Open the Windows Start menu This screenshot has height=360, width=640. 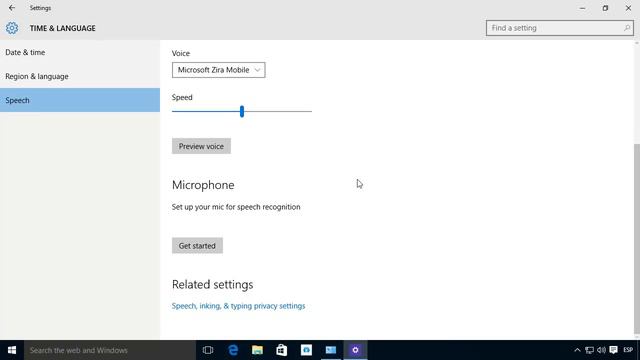[12, 350]
